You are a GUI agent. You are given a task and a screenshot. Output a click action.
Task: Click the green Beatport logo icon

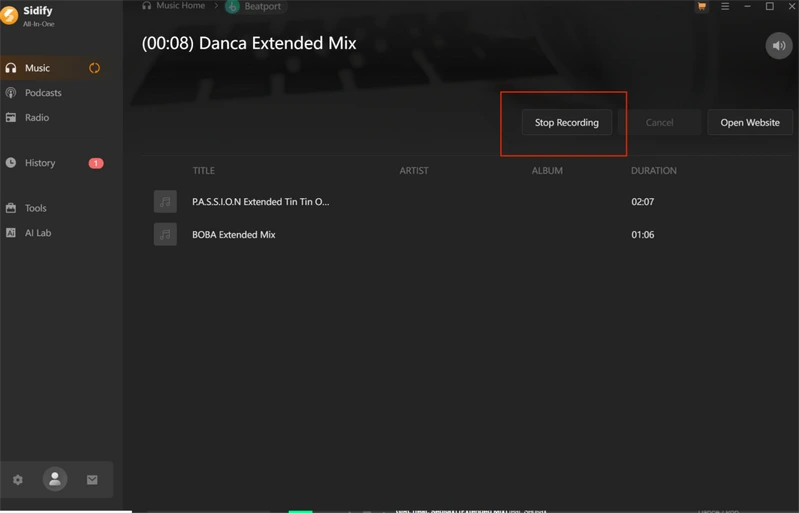point(232,6)
